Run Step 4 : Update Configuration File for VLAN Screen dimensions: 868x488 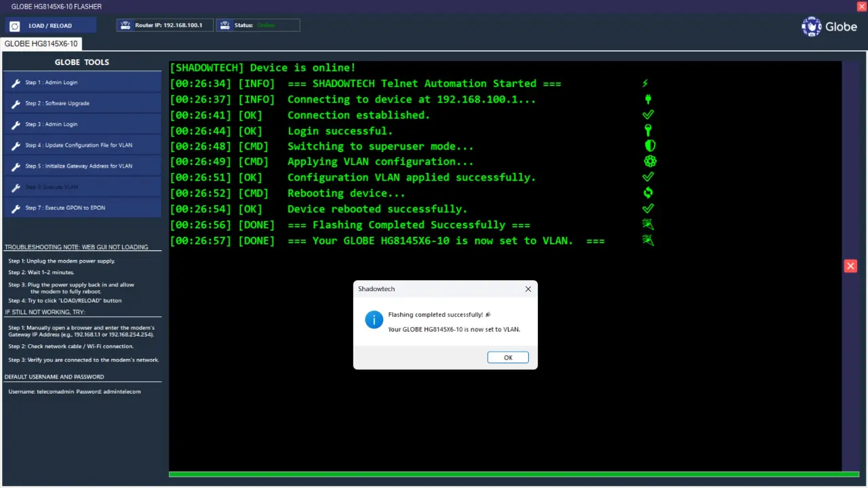tap(82, 145)
